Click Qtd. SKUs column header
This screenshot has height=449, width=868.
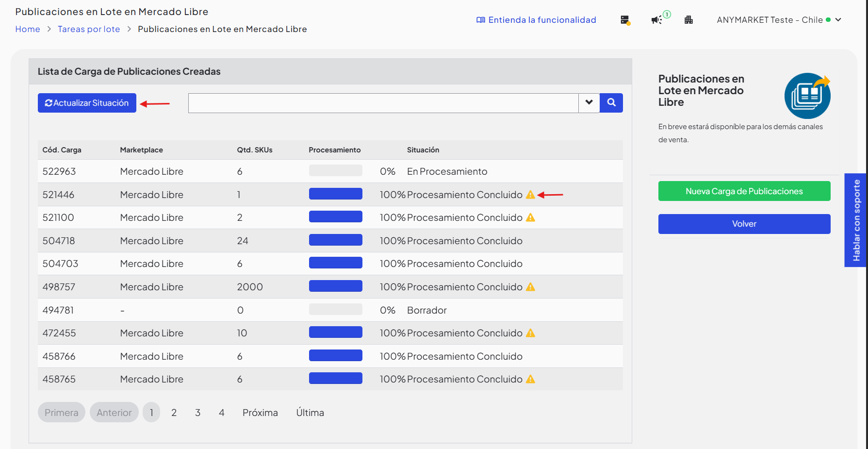(255, 150)
